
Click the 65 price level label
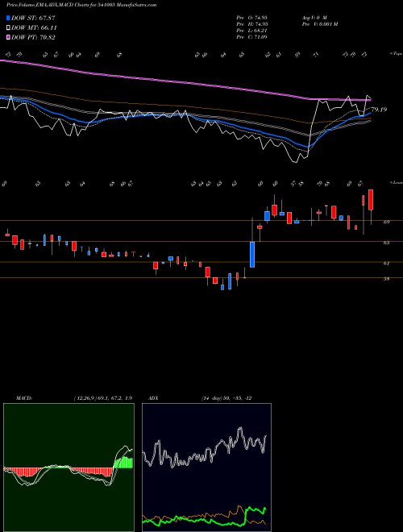click(386, 243)
